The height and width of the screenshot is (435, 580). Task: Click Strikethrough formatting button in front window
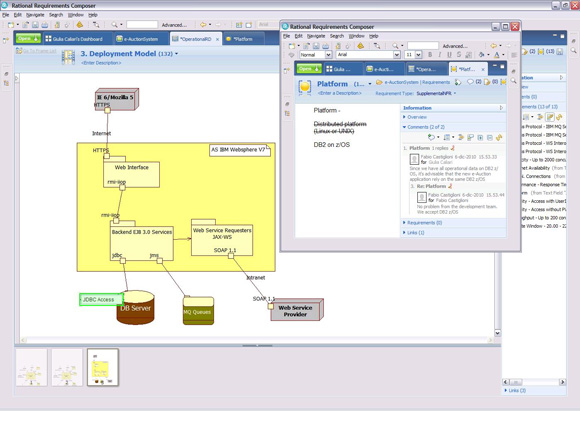click(x=459, y=55)
